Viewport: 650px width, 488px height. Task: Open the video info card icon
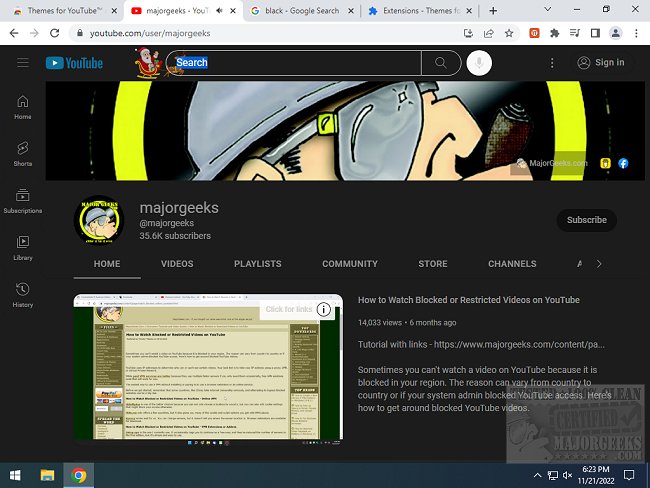coord(324,309)
